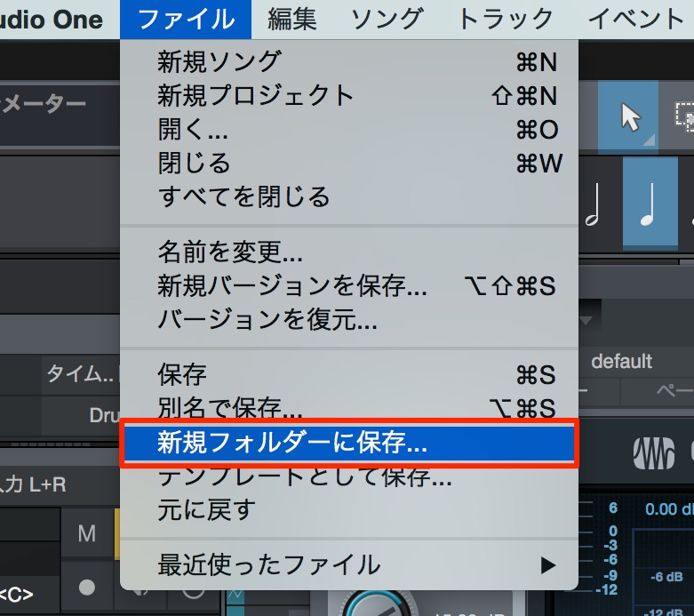Select すべてを閉じる menu entry
The image size is (694, 616).
[348, 196]
